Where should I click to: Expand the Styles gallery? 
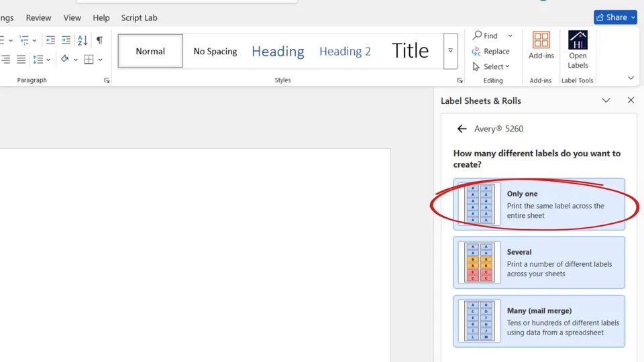tap(451, 51)
